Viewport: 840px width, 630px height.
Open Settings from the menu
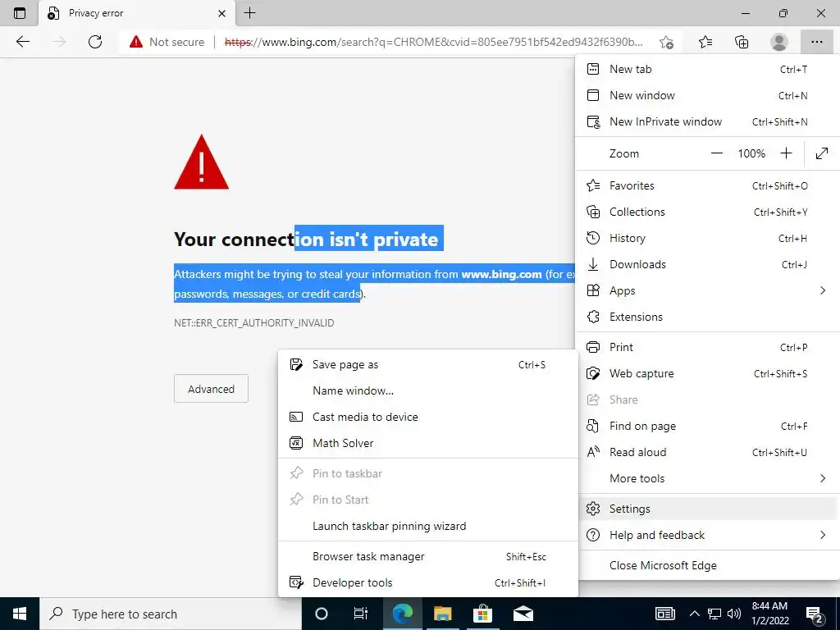click(707, 509)
